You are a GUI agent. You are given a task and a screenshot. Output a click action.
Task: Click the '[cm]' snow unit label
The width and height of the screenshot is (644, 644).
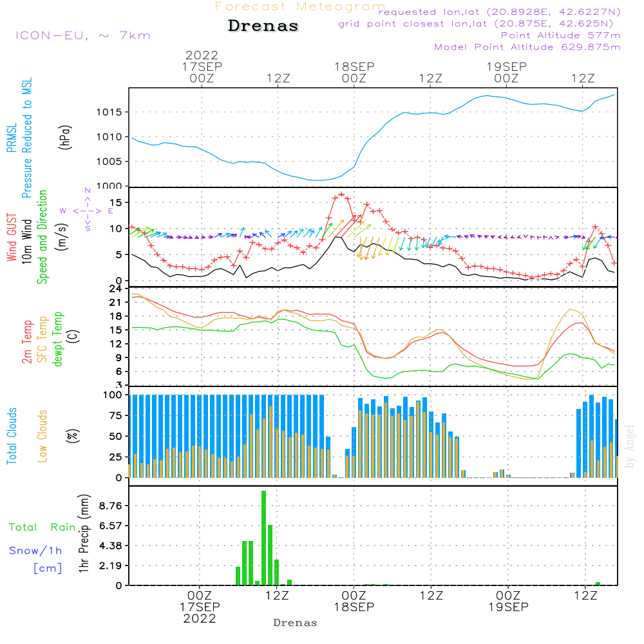click(x=48, y=569)
